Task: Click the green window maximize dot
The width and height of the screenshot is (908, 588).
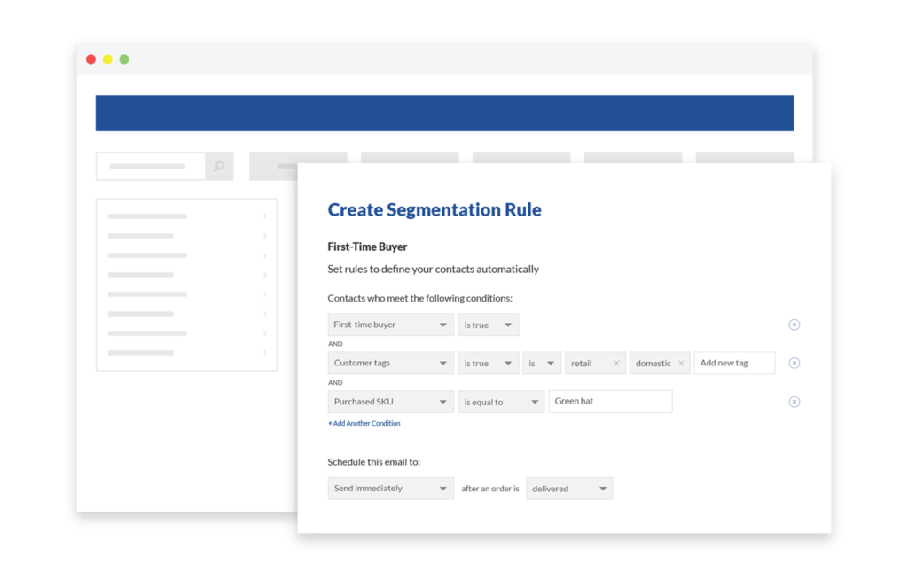Action: pyautogui.click(x=124, y=59)
